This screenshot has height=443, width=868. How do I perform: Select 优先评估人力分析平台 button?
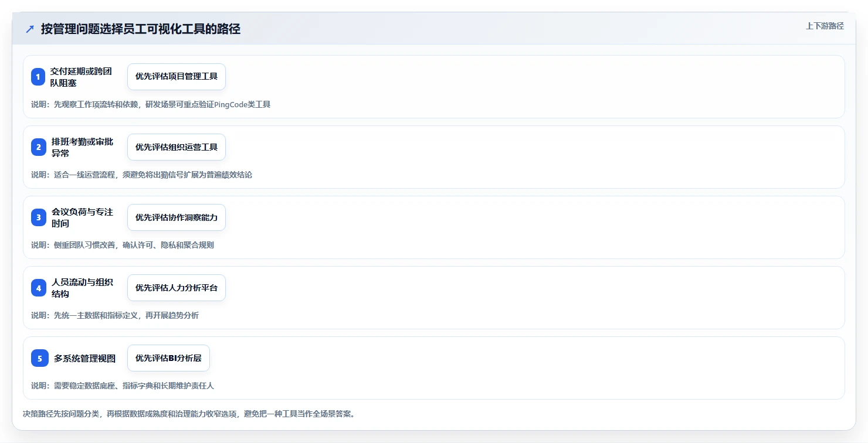pyautogui.click(x=177, y=288)
